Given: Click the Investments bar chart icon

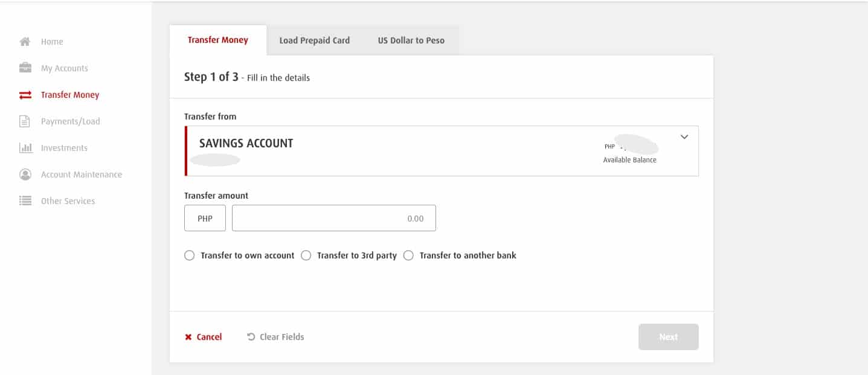Looking at the screenshot, I should click(25, 148).
